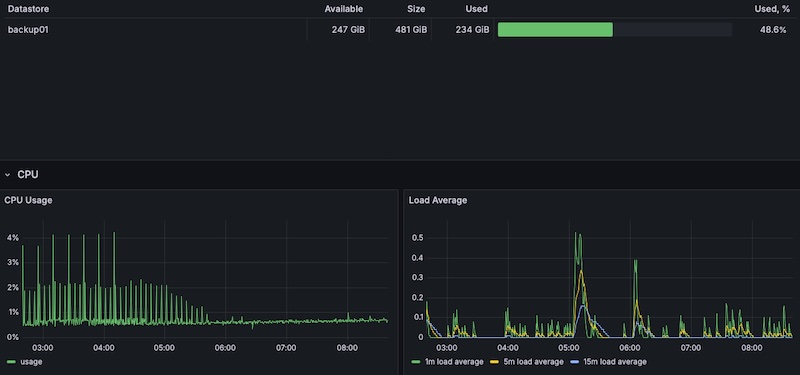Screen dimensions: 800x375
Task: Click the CPU section row title
Action: point(28,174)
